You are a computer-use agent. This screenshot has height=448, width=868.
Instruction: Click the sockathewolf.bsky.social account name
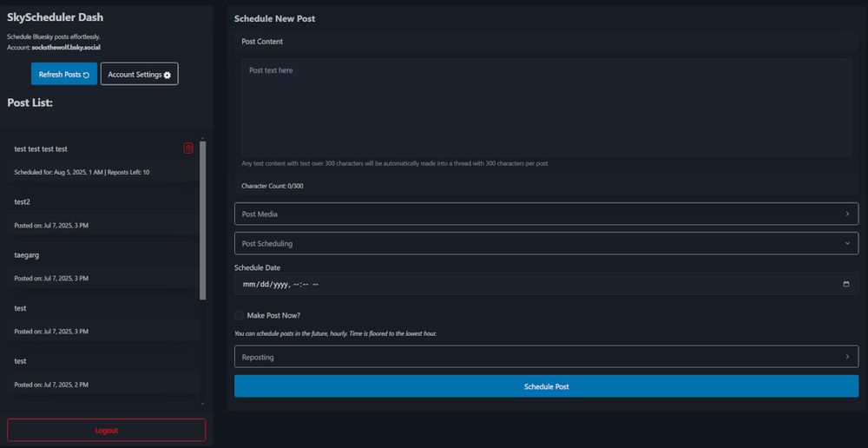click(66, 48)
